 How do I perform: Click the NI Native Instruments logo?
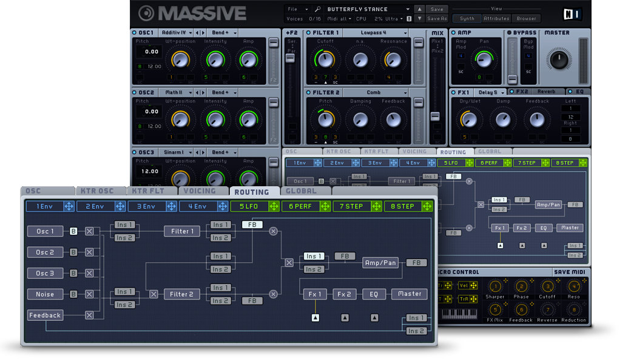pyautogui.click(x=572, y=14)
